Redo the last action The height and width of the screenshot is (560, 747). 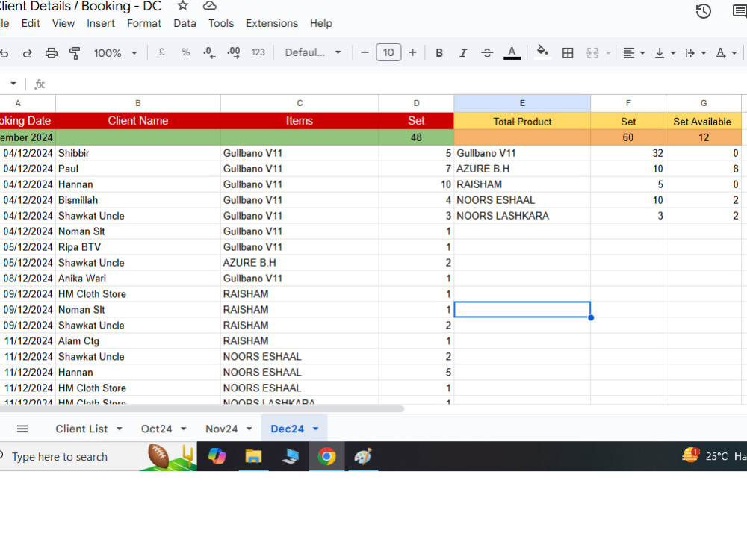(28, 53)
